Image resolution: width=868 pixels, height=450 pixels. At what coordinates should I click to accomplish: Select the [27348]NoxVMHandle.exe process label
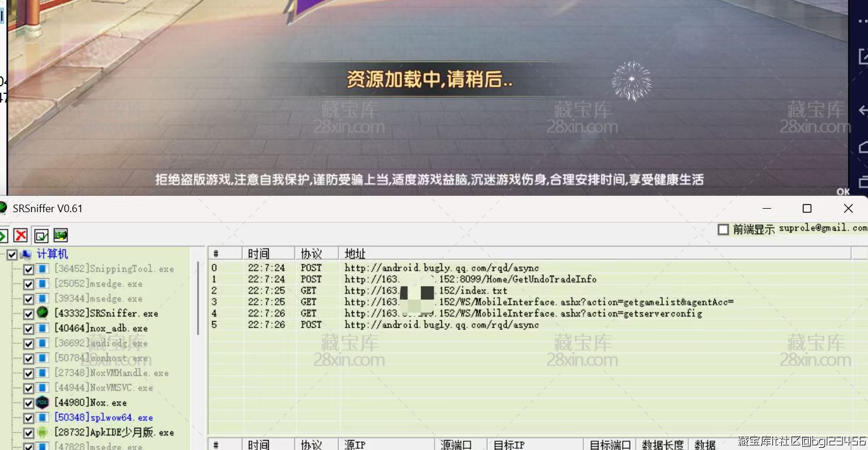(x=111, y=373)
